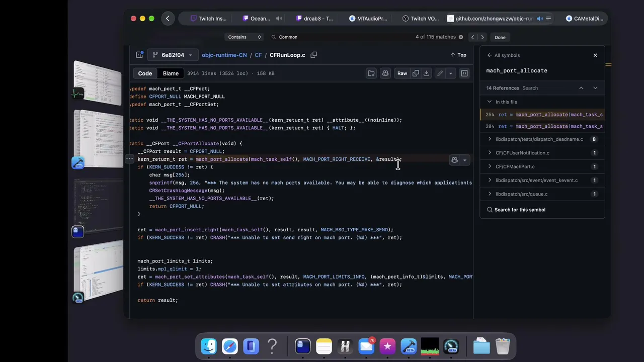Switch to the Code view

pos(145,73)
